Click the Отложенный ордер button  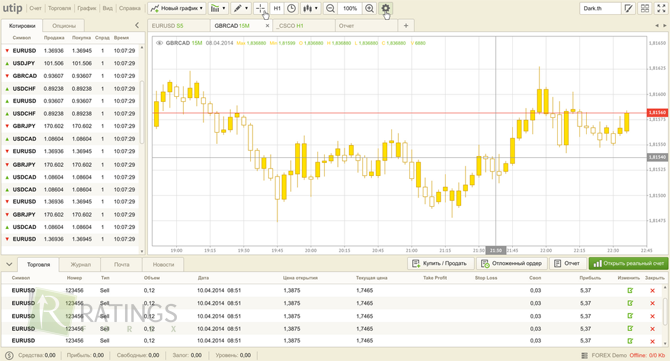point(512,263)
